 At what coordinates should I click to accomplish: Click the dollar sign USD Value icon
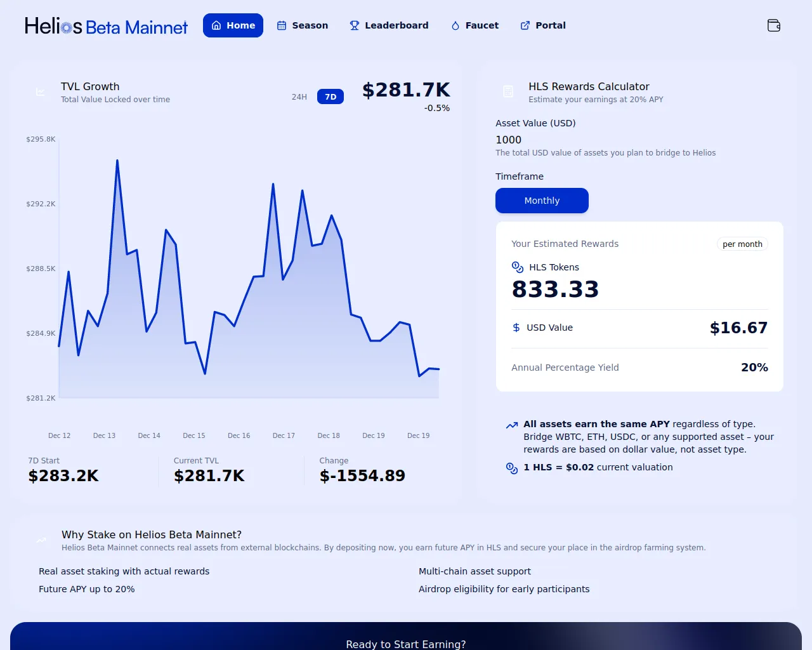[x=516, y=328]
